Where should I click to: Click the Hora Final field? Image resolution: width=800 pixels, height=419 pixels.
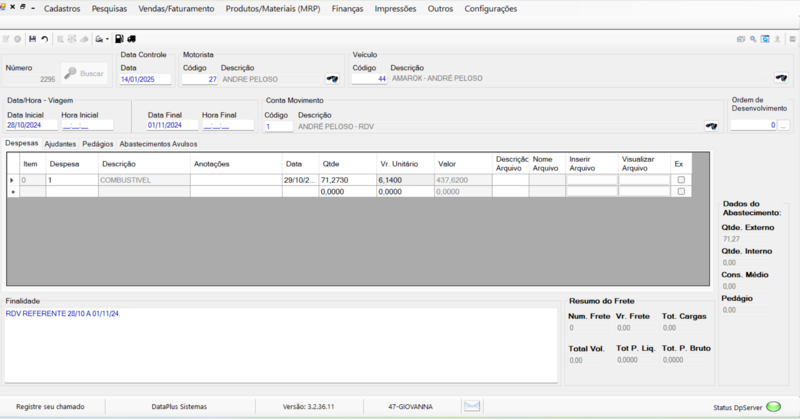pyautogui.click(x=228, y=125)
